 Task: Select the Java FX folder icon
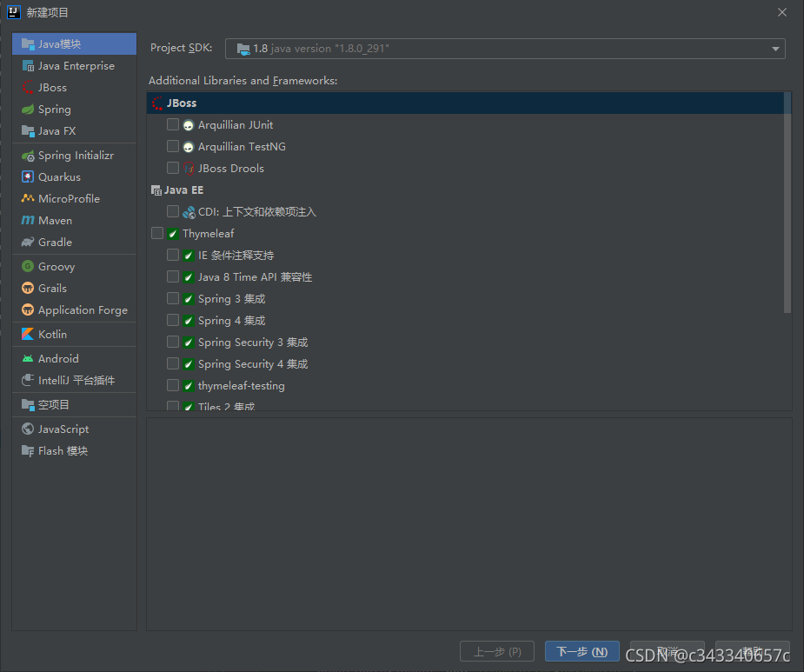point(28,130)
